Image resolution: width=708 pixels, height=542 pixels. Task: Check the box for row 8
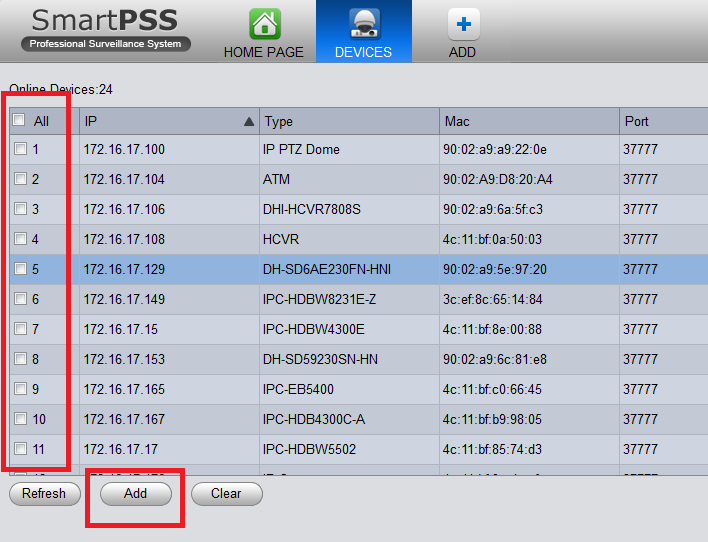tap(20, 358)
